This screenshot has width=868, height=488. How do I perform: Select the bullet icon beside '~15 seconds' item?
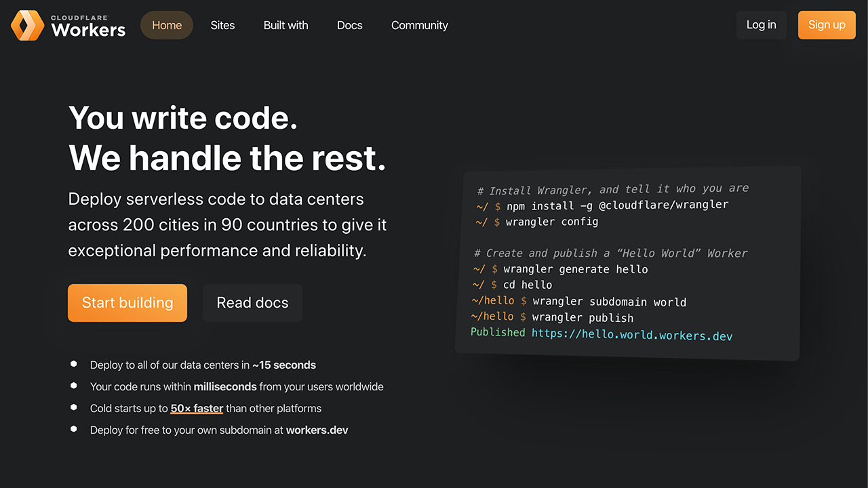pos(73,364)
